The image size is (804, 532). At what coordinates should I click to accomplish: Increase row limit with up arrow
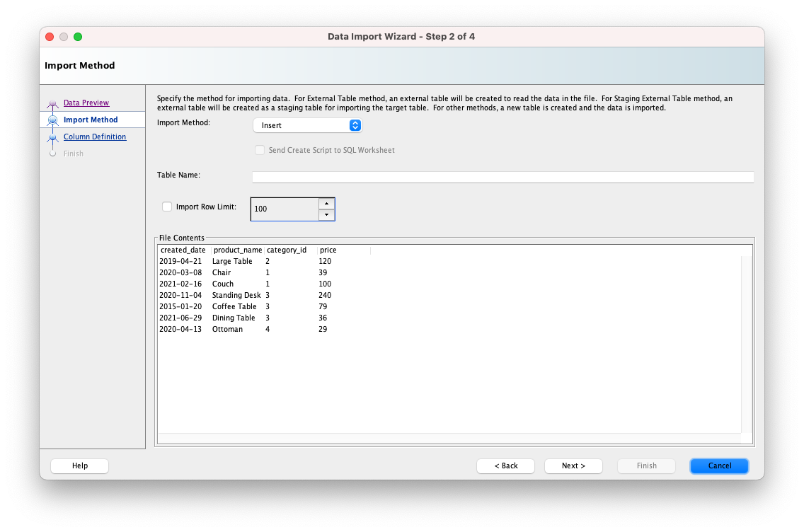pyautogui.click(x=326, y=204)
